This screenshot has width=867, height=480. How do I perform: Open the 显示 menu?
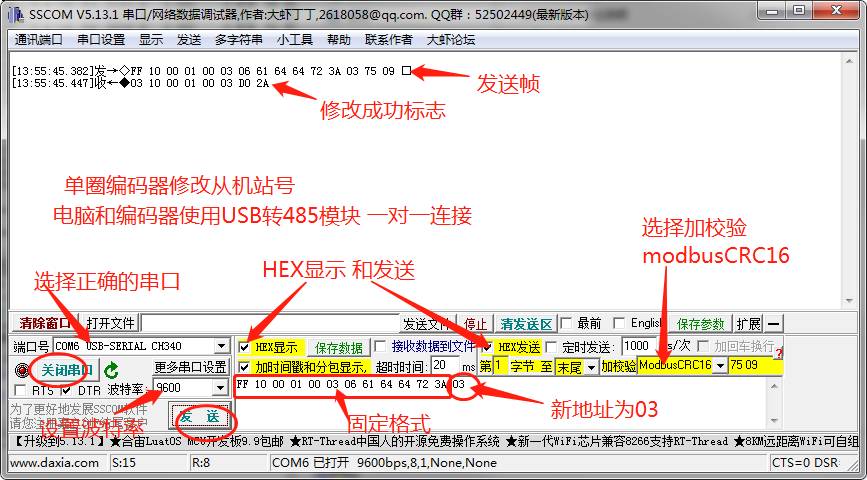(x=151, y=40)
